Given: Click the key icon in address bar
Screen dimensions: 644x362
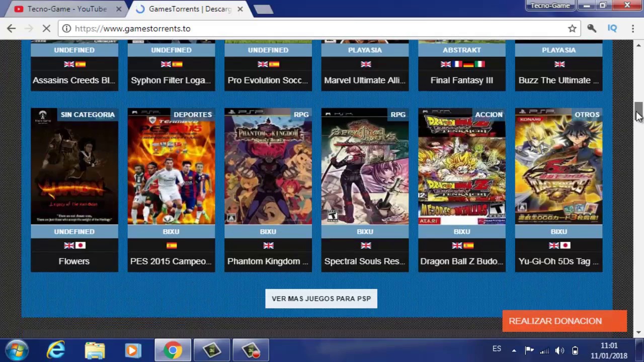Looking at the screenshot, I should 592,29.
